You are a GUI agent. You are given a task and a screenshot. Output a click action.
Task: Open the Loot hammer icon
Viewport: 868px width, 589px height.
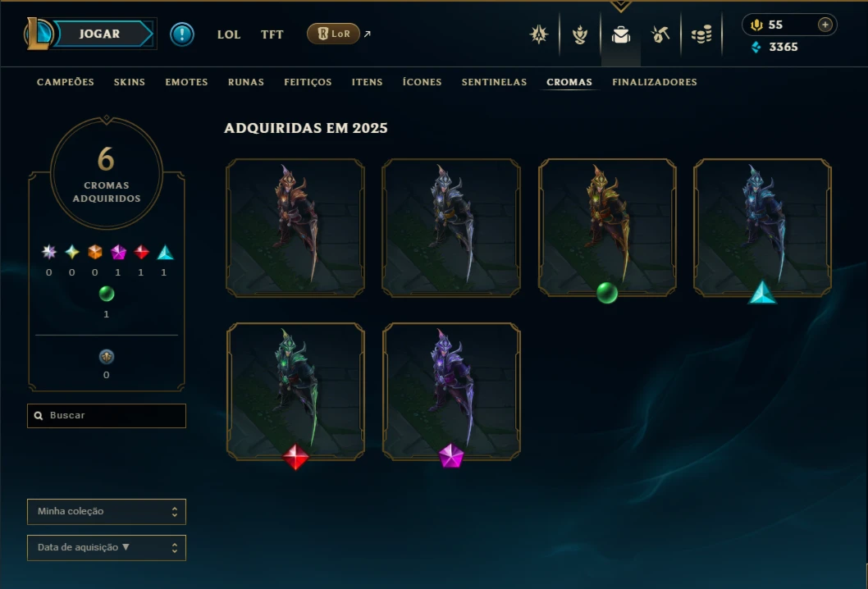tap(660, 35)
